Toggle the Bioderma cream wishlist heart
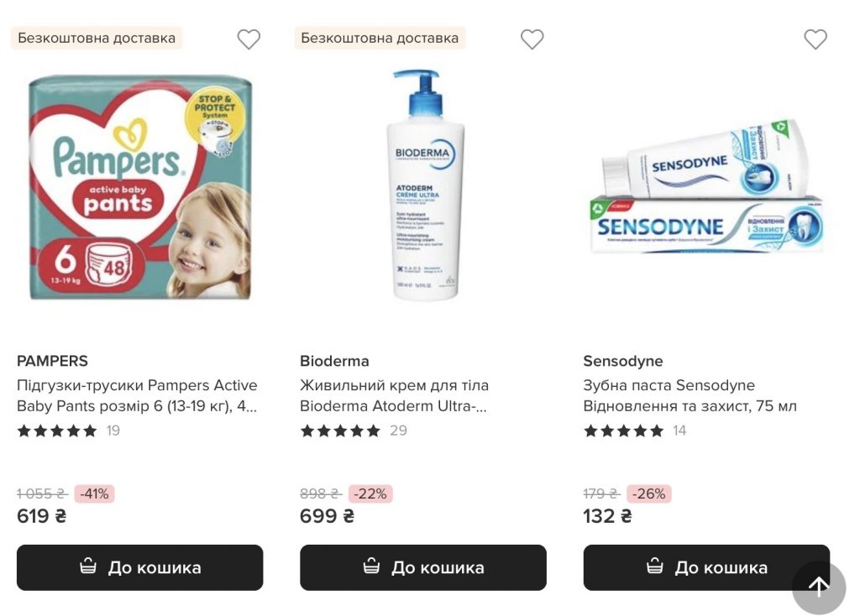The width and height of the screenshot is (860, 616). [532, 39]
